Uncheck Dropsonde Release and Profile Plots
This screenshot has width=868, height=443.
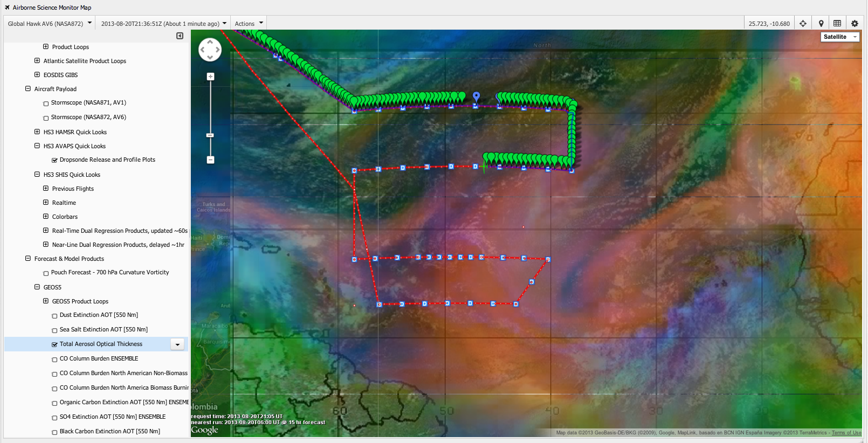point(54,160)
